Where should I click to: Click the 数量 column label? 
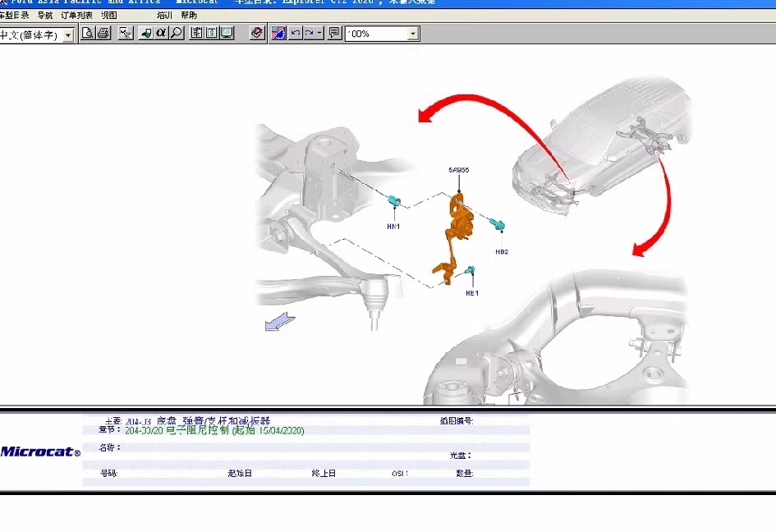coord(464,474)
